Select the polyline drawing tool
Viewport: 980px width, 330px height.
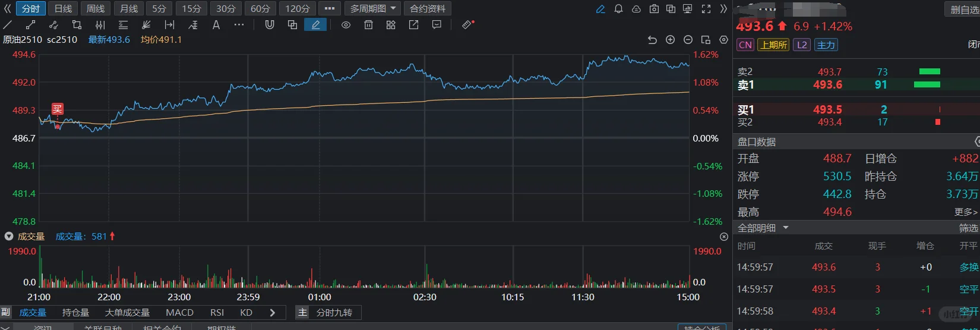click(53, 25)
